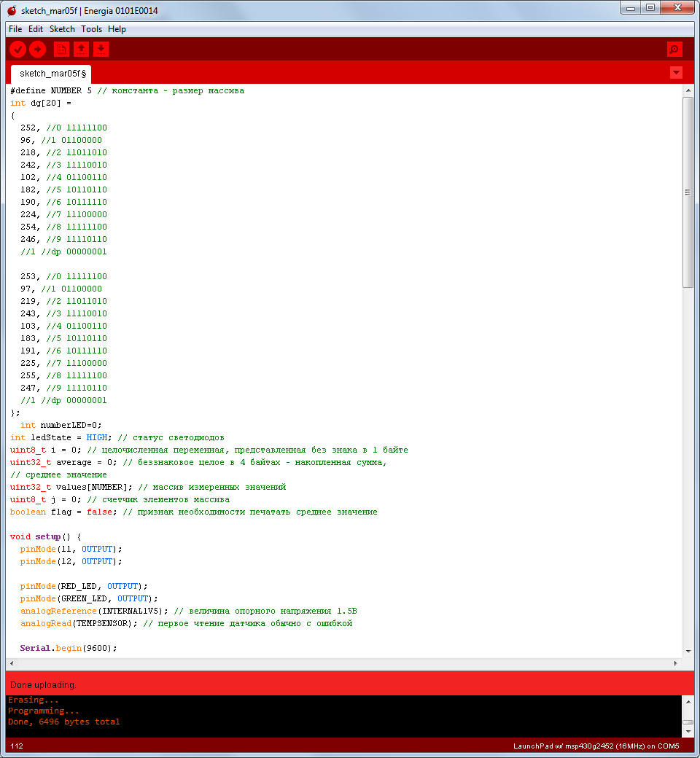This screenshot has width=700, height=758.
Task: Click the 'Done, 6496 bytes total' console line
Action: (64, 722)
